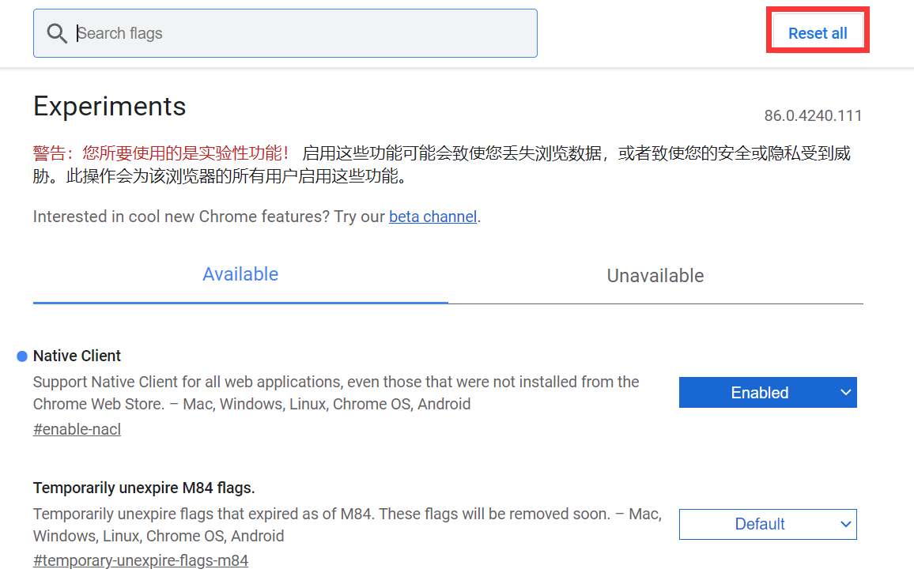Switch to the Available tab
The width and height of the screenshot is (914, 588).
pyautogui.click(x=240, y=274)
